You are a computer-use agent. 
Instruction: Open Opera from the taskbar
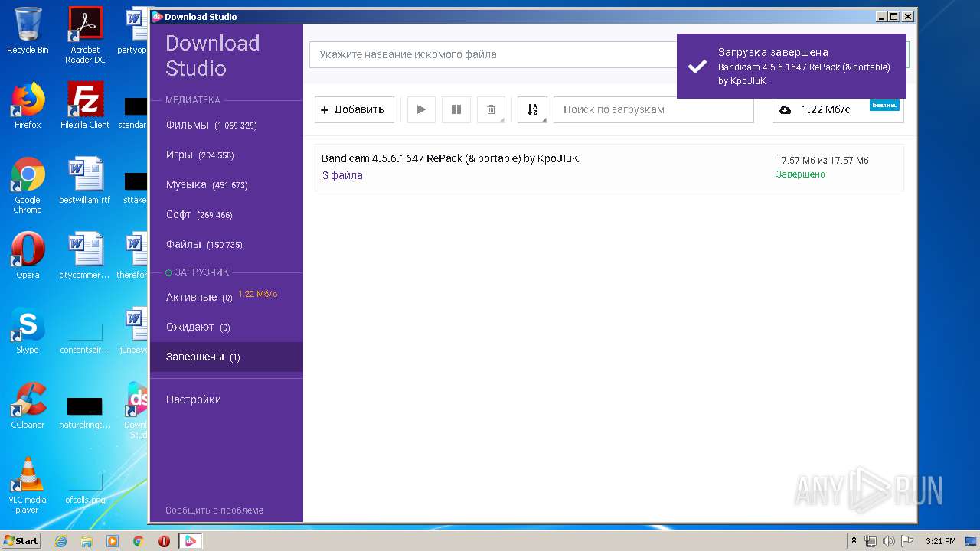pyautogui.click(x=164, y=541)
